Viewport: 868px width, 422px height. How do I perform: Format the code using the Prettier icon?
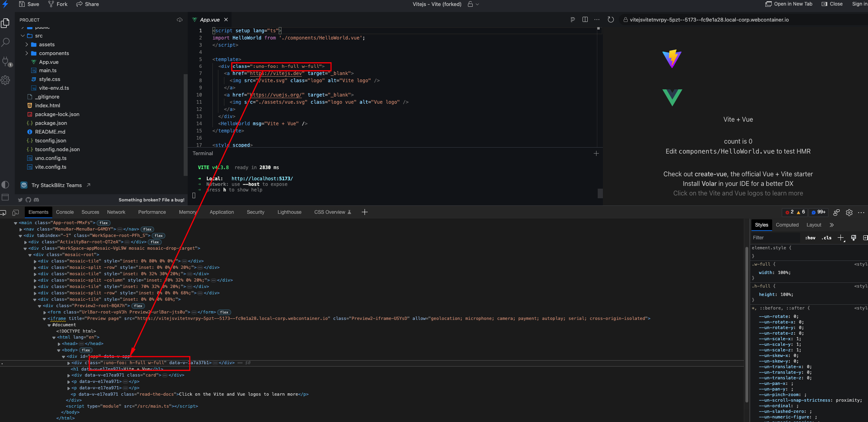click(573, 19)
